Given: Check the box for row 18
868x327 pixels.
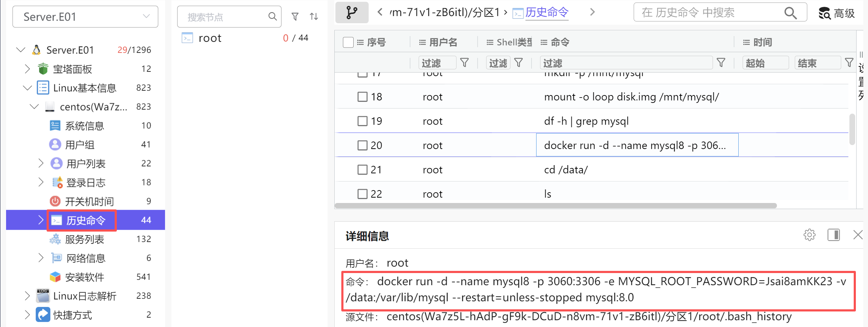Looking at the screenshot, I should [363, 97].
